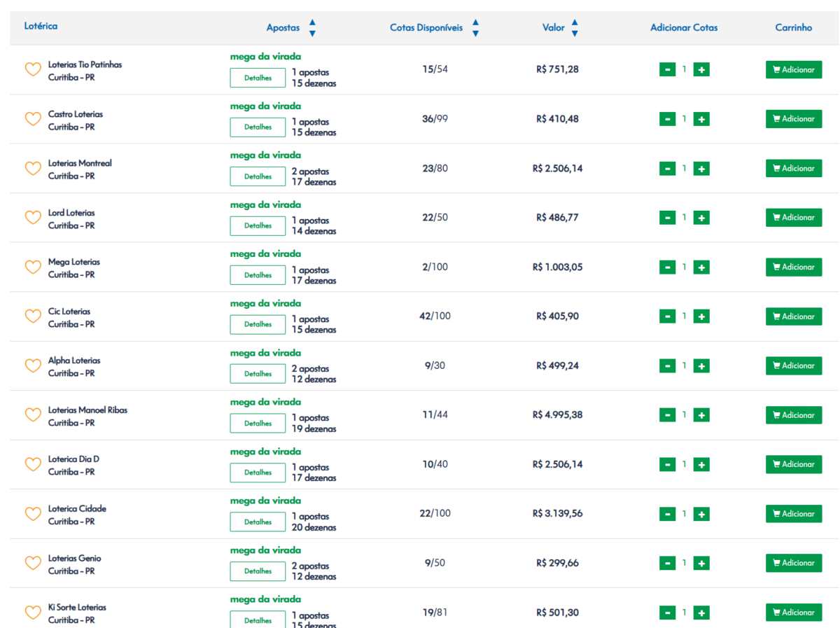Sort the table by the Valor arrows
Image resolution: width=840 pixels, height=628 pixels.
(x=575, y=28)
